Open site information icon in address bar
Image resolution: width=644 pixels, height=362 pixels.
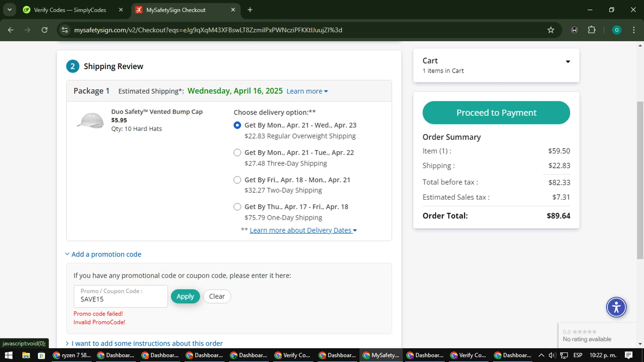pyautogui.click(x=65, y=30)
